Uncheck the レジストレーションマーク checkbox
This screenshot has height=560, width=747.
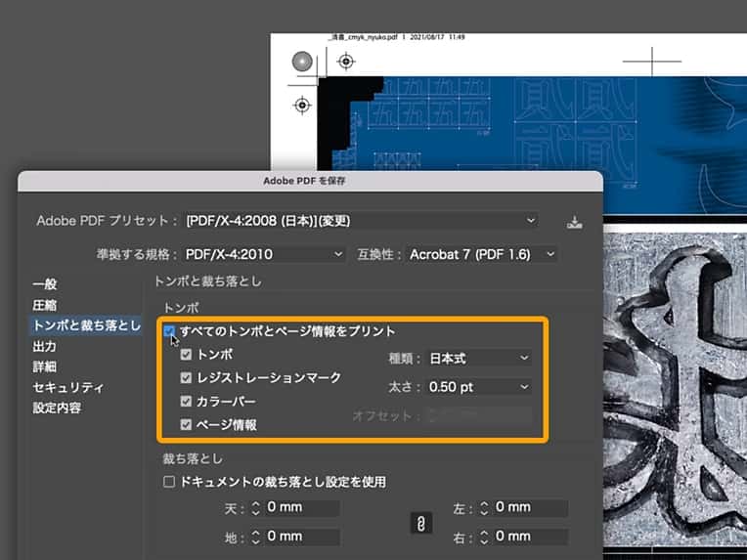coord(186,377)
